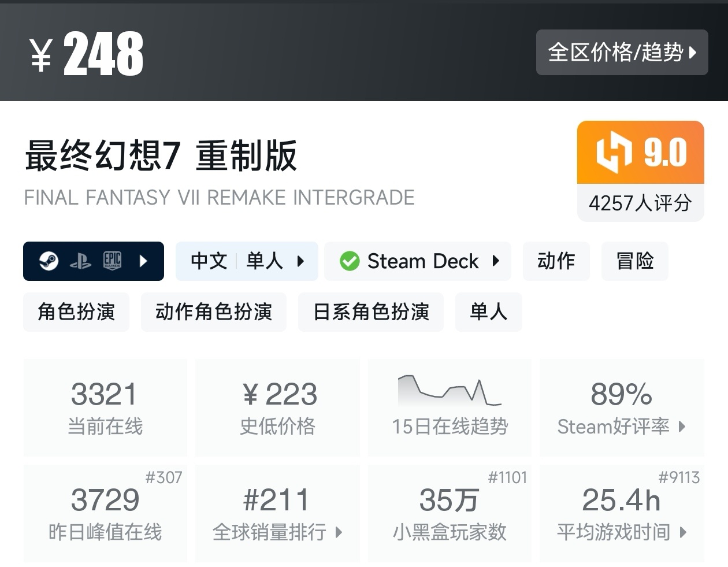This screenshot has height=567, width=728.
Task: Click the Heybox logo in rating badge
Action: [x=614, y=153]
